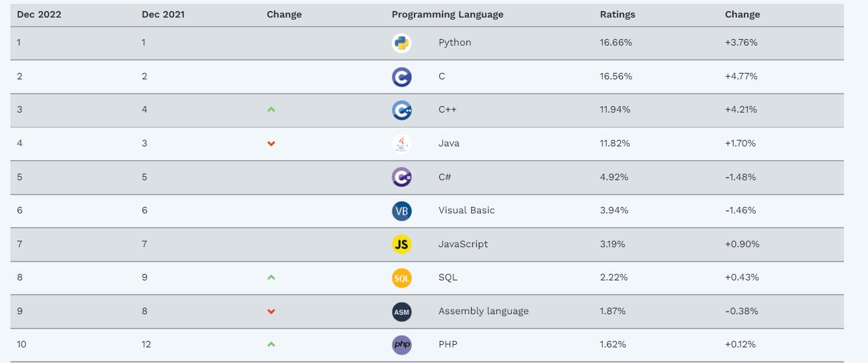
Task: Click the red down arrow for Assembly
Action: (x=272, y=312)
